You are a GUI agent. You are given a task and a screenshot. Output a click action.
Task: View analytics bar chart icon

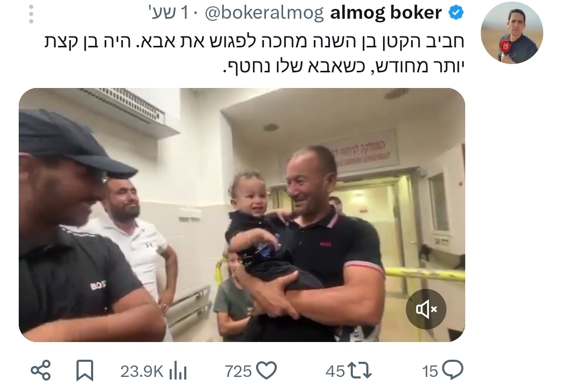tap(178, 371)
